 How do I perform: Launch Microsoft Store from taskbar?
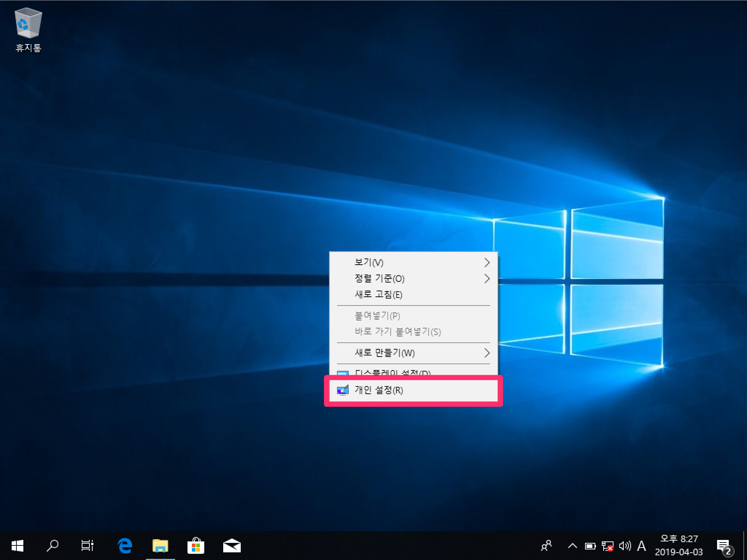[196, 546]
